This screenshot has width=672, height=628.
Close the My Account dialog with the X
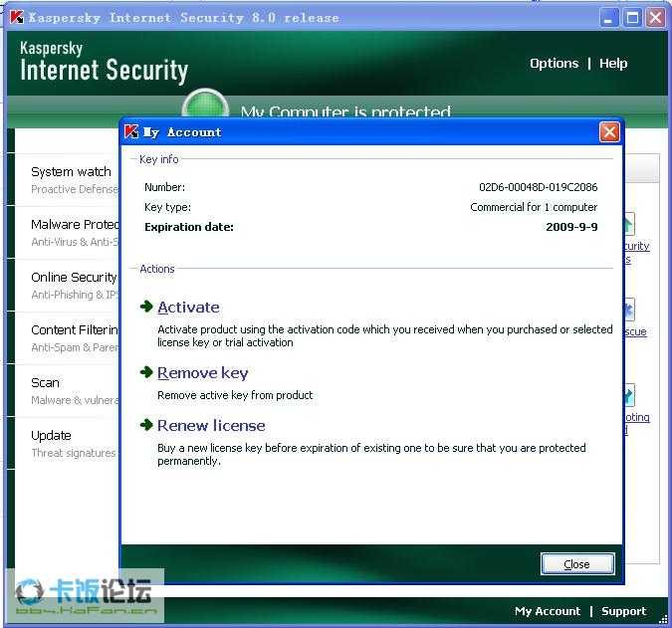click(x=609, y=132)
